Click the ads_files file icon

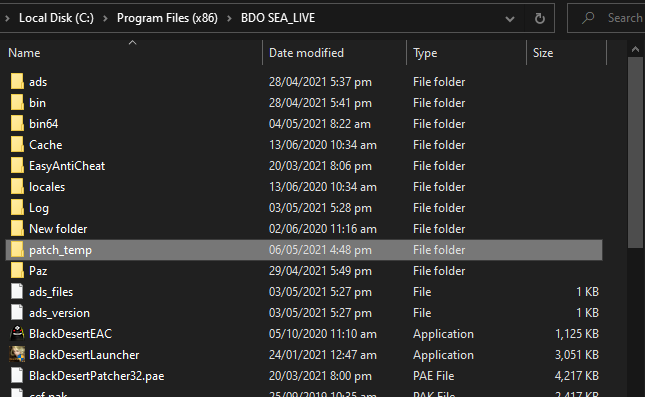click(x=17, y=291)
